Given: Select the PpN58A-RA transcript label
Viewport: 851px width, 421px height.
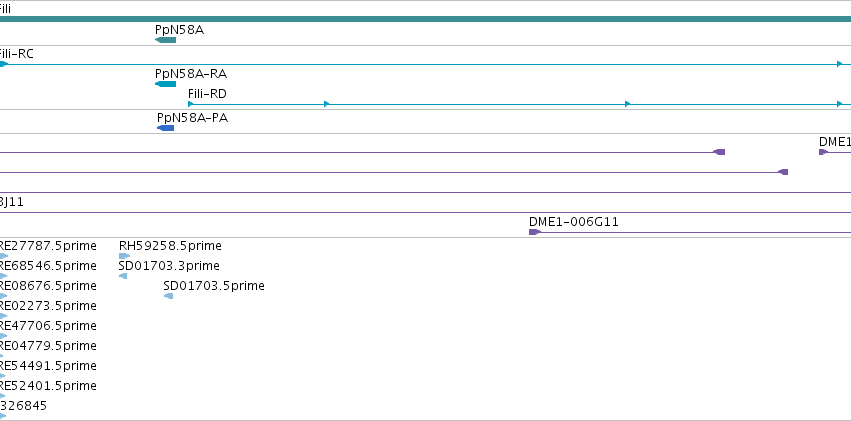Looking at the screenshot, I should pyautogui.click(x=191, y=74).
